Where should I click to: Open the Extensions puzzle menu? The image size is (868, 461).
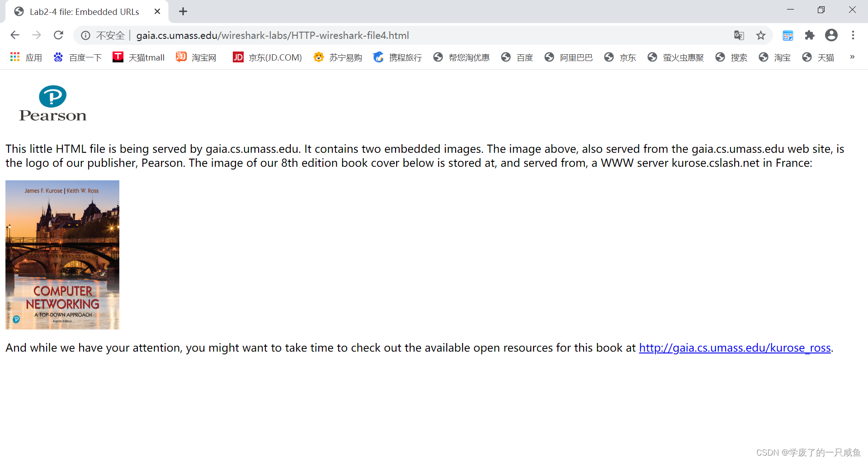(810, 35)
